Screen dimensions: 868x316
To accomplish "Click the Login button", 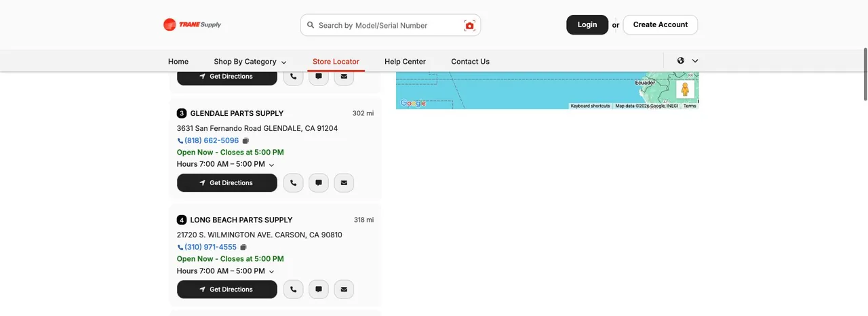I will pos(587,24).
